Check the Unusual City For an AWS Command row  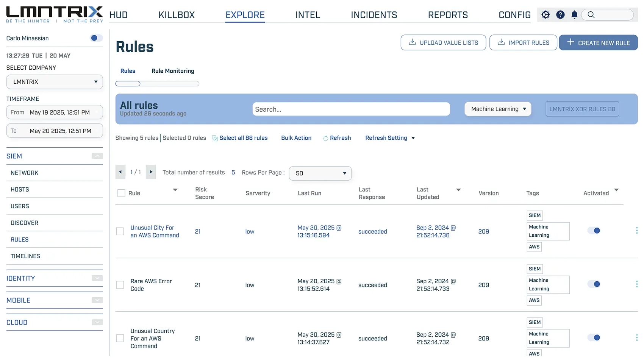120,231
